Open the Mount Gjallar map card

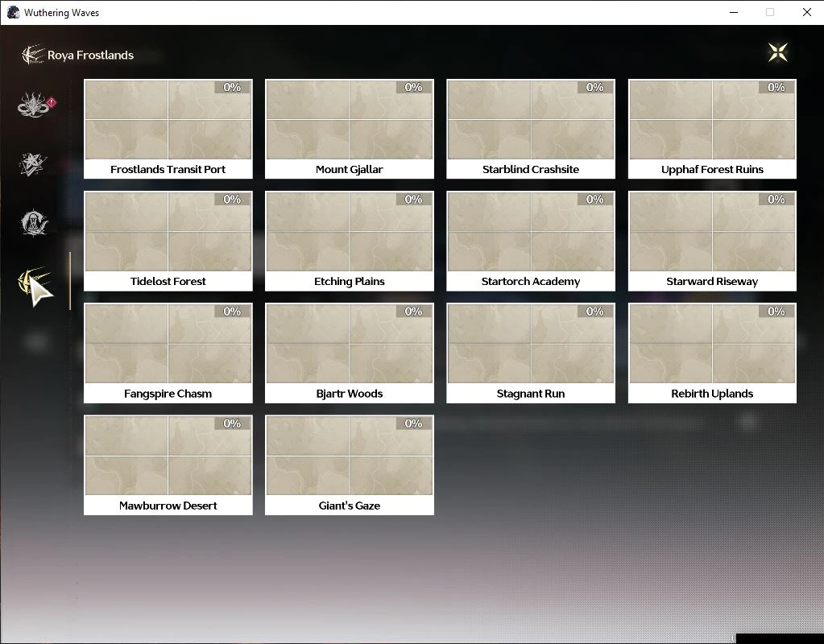tap(349, 128)
